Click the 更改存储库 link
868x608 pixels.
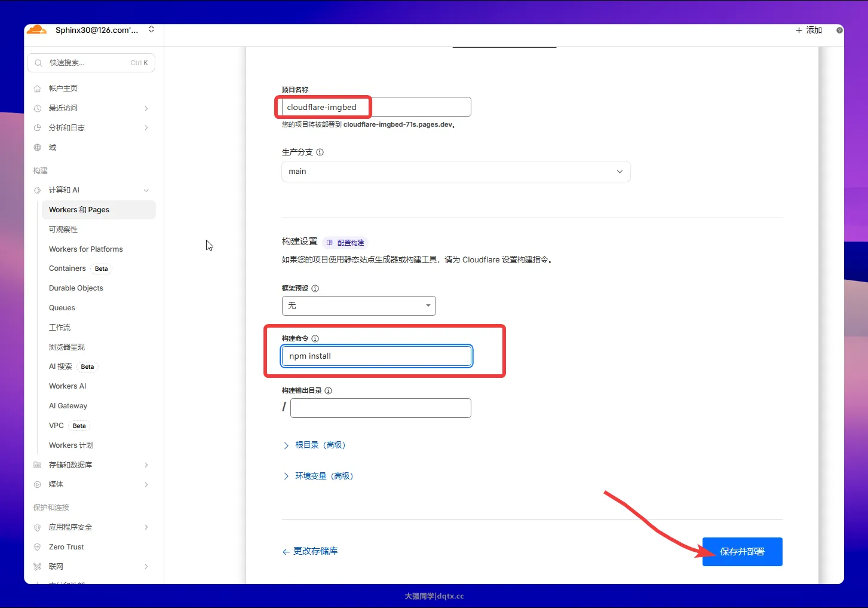click(x=310, y=551)
